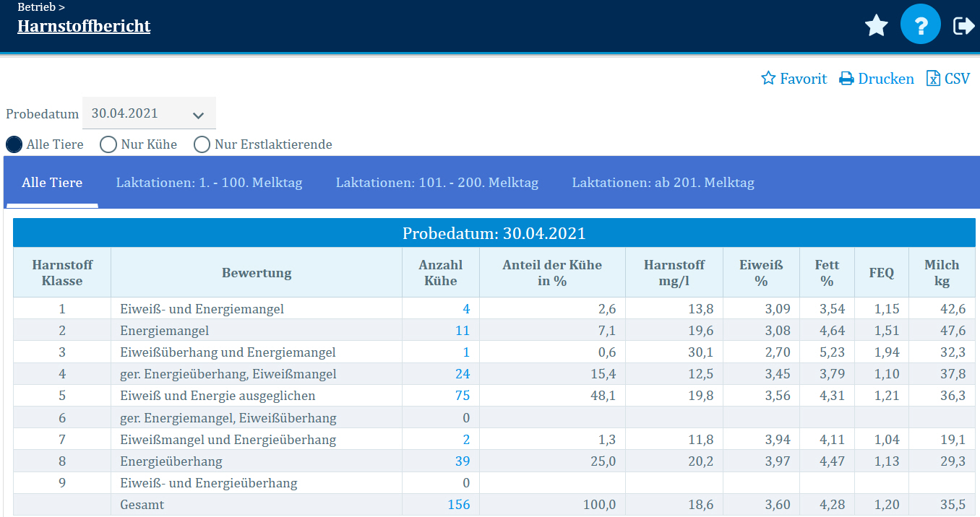
Task: Switch to Laktationen 1.-100. Melktag tab
Action: pyautogui.click(x=209, y=183)
